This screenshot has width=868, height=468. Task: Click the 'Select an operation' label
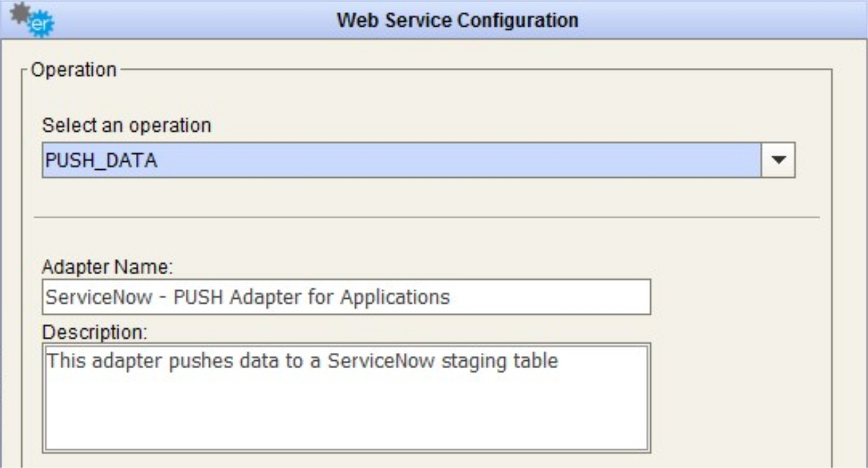(x=127, y=124)
